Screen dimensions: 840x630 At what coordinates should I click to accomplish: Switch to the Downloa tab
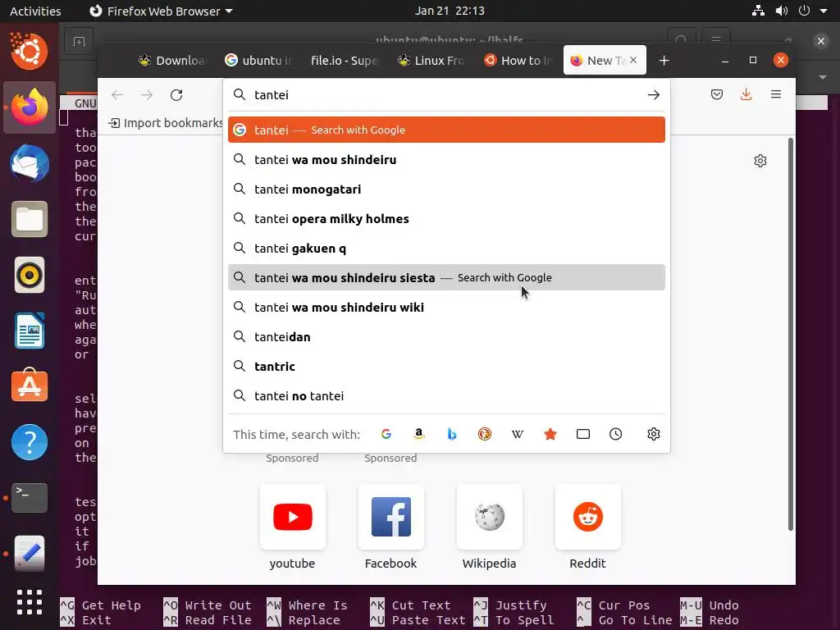(x=171, y=61)
